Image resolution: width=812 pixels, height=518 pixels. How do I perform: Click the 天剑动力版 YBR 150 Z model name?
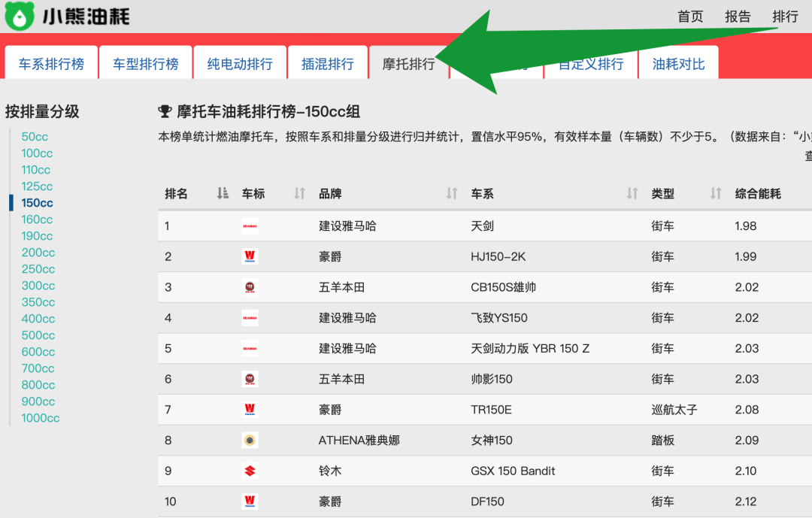tap(530, 348)
